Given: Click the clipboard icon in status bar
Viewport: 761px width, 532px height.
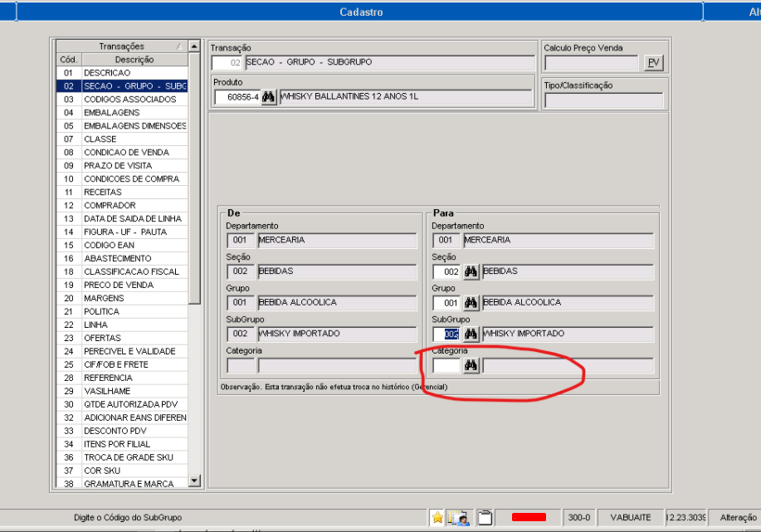Looking at the screenshot, I should tap(485, 518).
